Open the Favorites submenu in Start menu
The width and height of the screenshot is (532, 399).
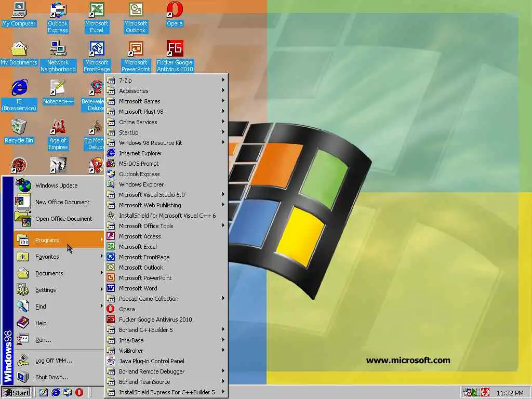59,257
